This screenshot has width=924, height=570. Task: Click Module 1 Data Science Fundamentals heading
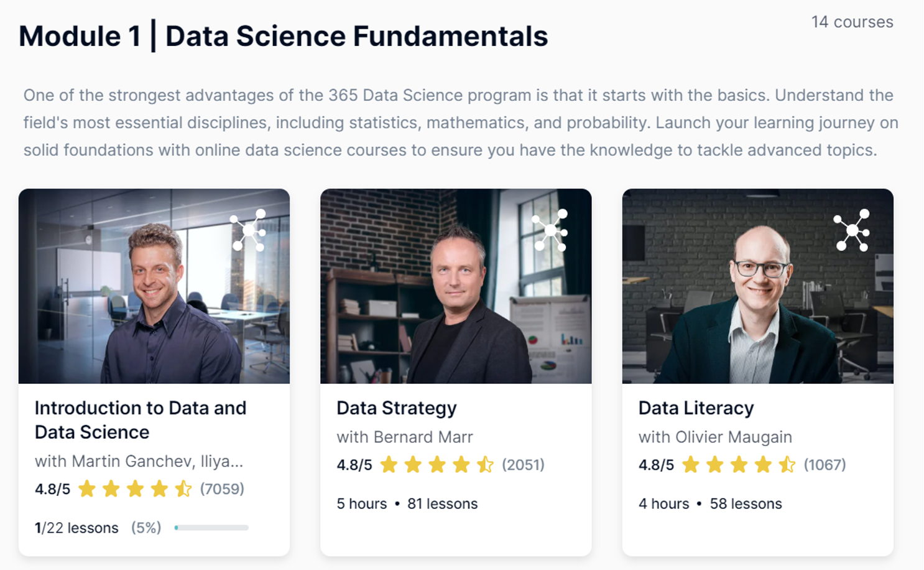(x=284, y=36)
